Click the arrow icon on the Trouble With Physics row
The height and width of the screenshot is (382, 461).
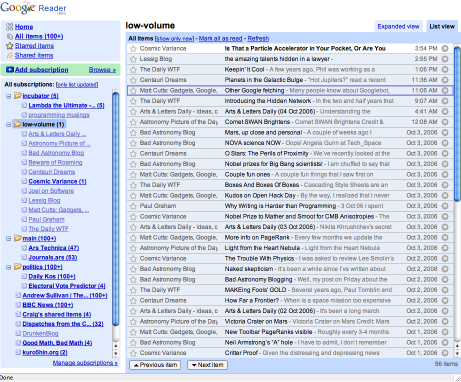point(445,258)
